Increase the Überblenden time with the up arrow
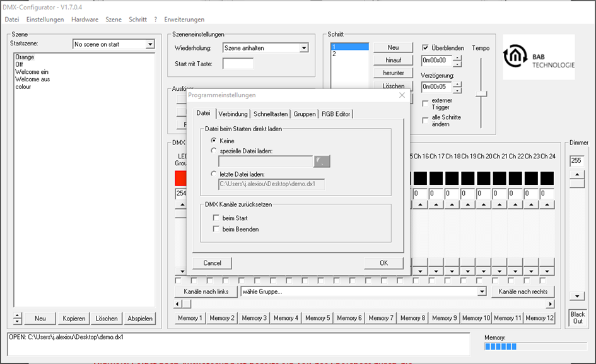 click(x=457, y=58)
